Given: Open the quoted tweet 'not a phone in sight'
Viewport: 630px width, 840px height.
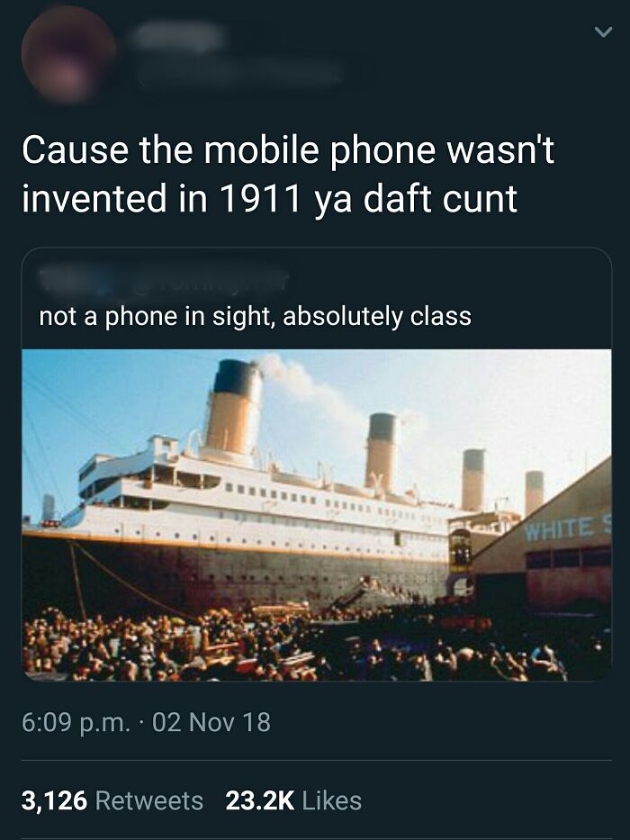Looking at the screenshot, I should pyautogui.click(x=255, y=315).
